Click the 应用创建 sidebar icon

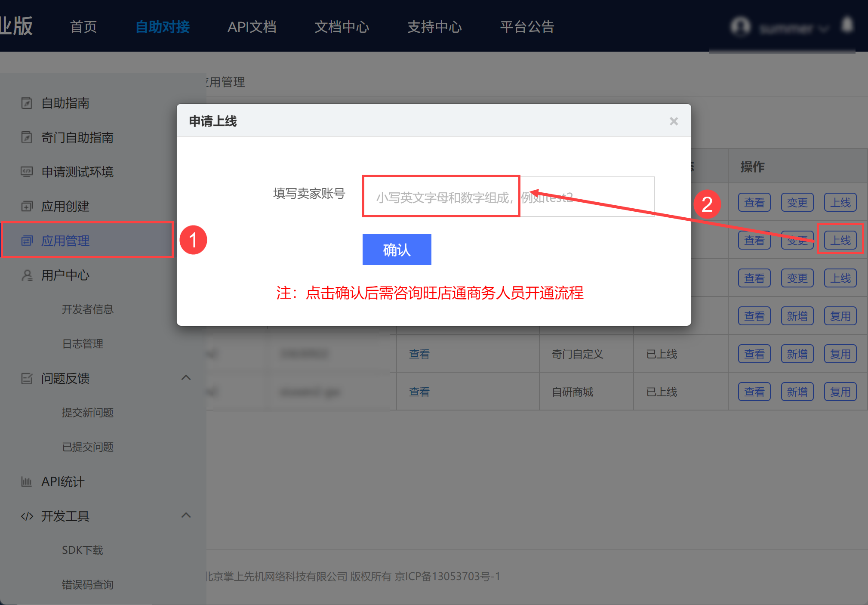[x=27, y=206]
